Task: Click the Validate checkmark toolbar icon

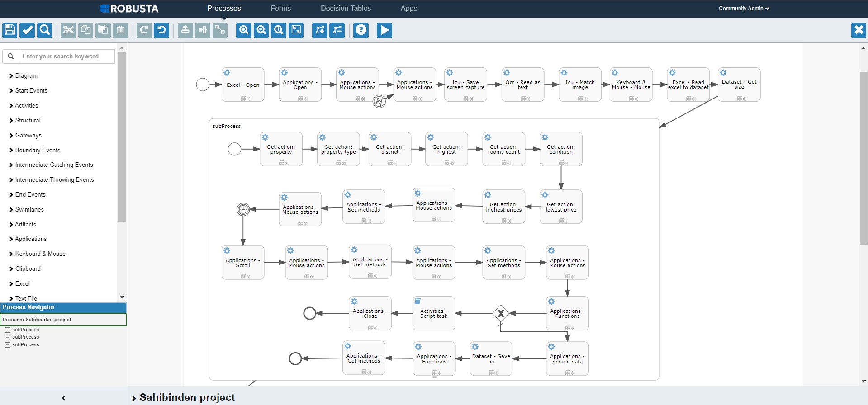Action: (x=27, y=30)
